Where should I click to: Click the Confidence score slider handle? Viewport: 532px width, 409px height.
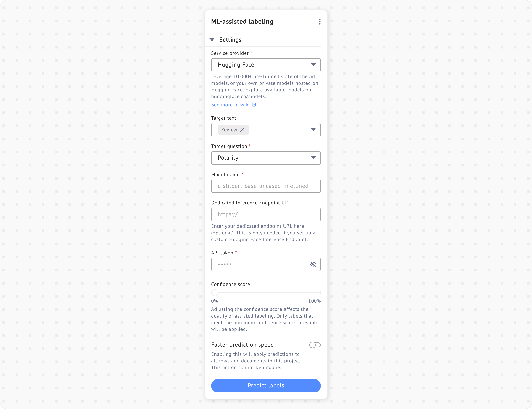215,292
